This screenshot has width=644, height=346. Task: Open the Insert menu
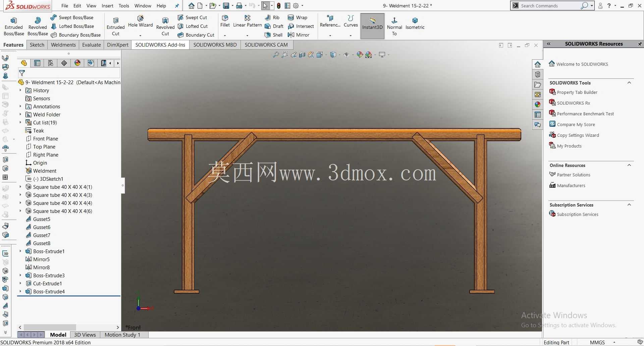[107, 6]
